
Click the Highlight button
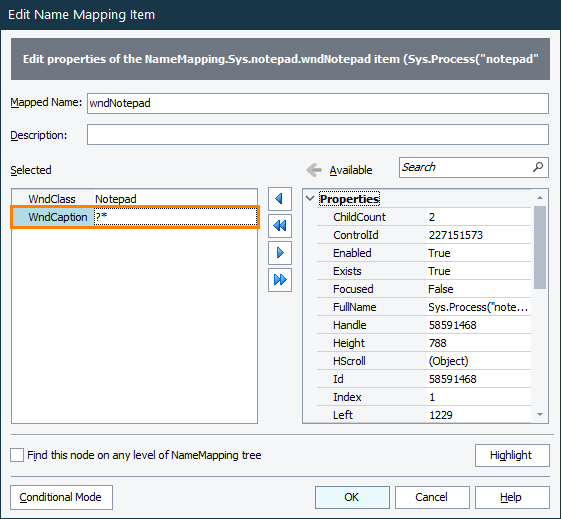point(512,455)
